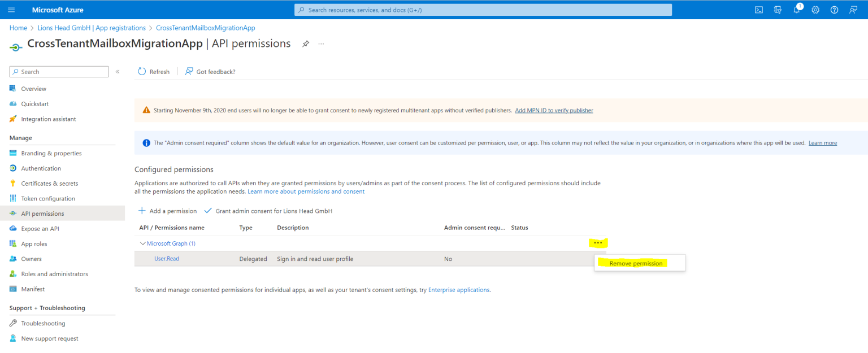Image resolution: width=868 pixels, height=353 pixels.
Task: Open the help and support icon
Action: [834, 9]
